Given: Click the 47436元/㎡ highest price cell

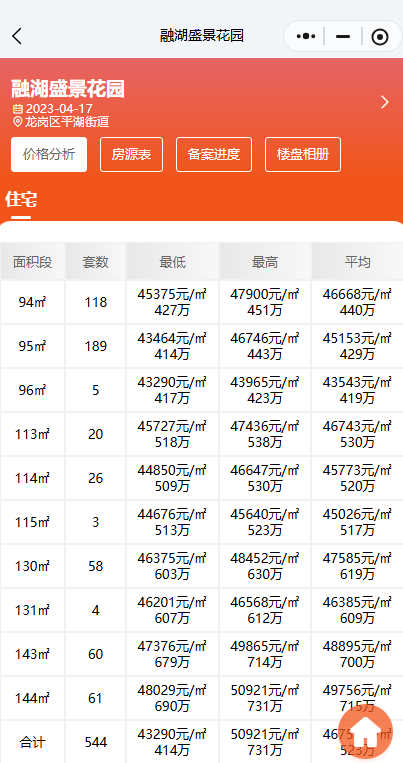Looking at the screenshot, I should [x=265, y=434].
